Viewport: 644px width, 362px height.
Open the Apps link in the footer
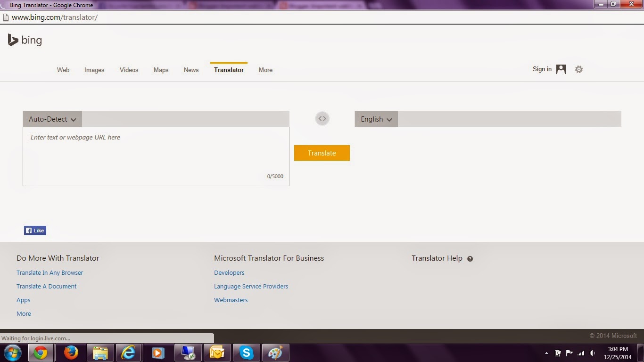24,300
